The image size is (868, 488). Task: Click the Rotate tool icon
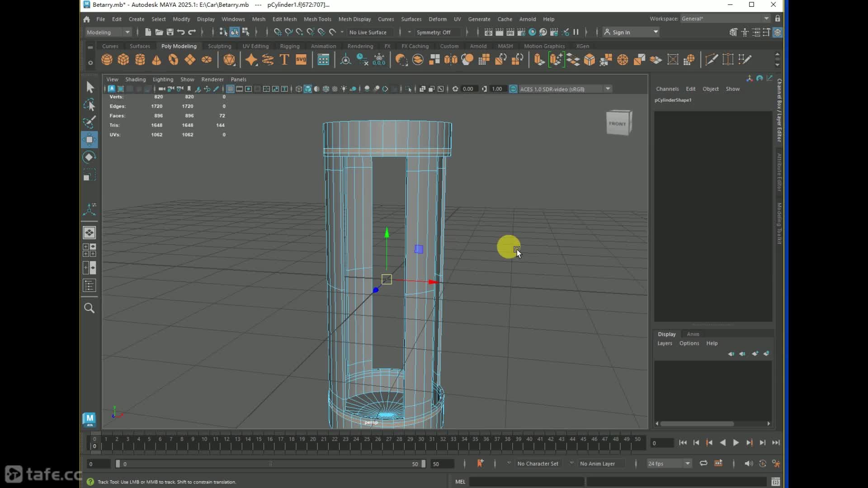click(90, 157)
